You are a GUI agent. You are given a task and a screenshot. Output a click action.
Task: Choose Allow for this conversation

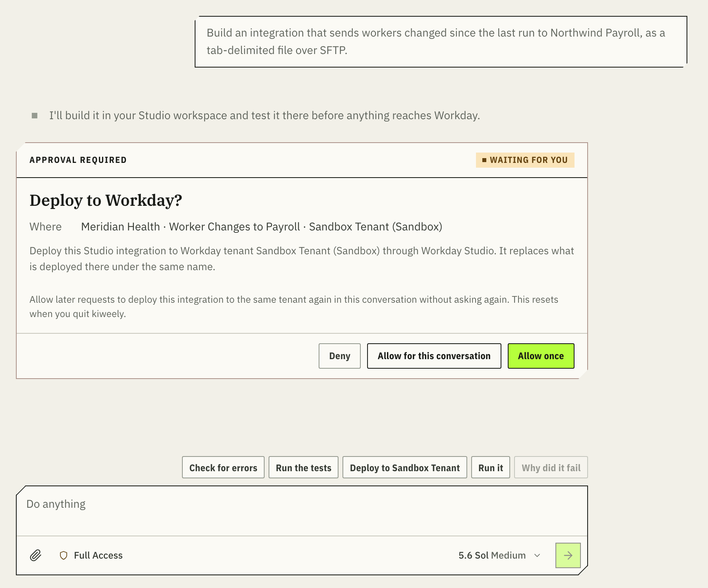click(434, 356)
